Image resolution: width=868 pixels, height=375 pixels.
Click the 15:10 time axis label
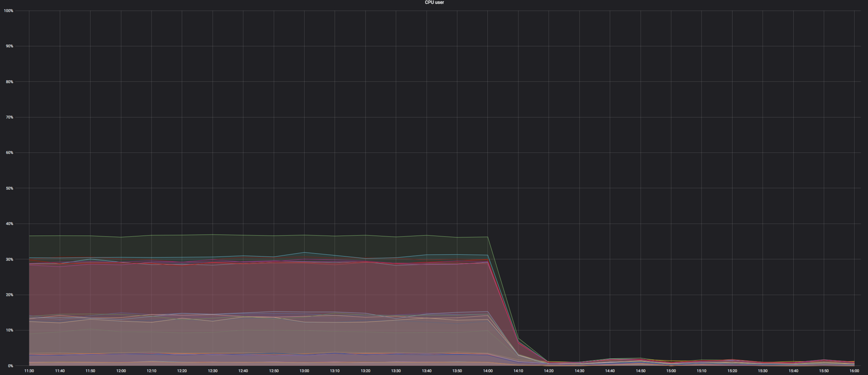coord(702,371)
